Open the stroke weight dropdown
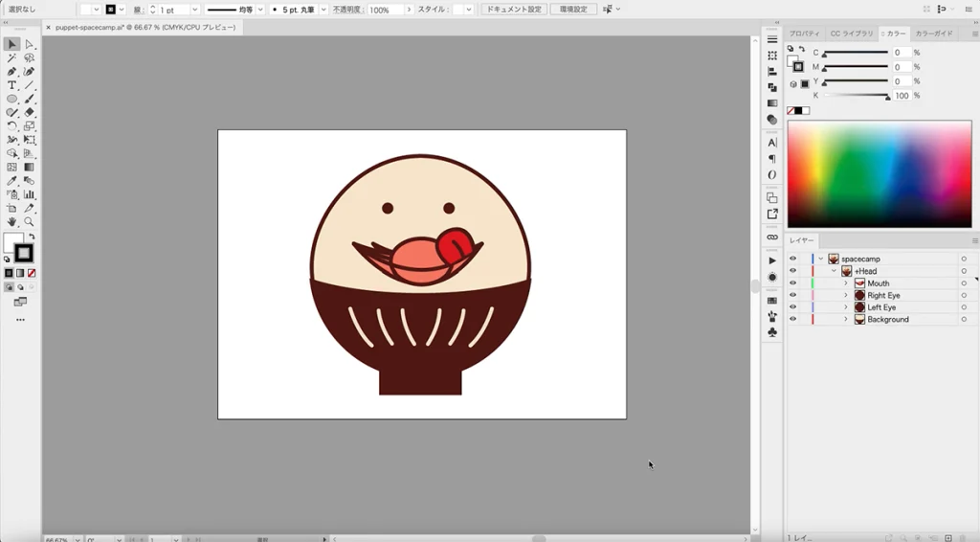The image size is (980, 542). 195,10
